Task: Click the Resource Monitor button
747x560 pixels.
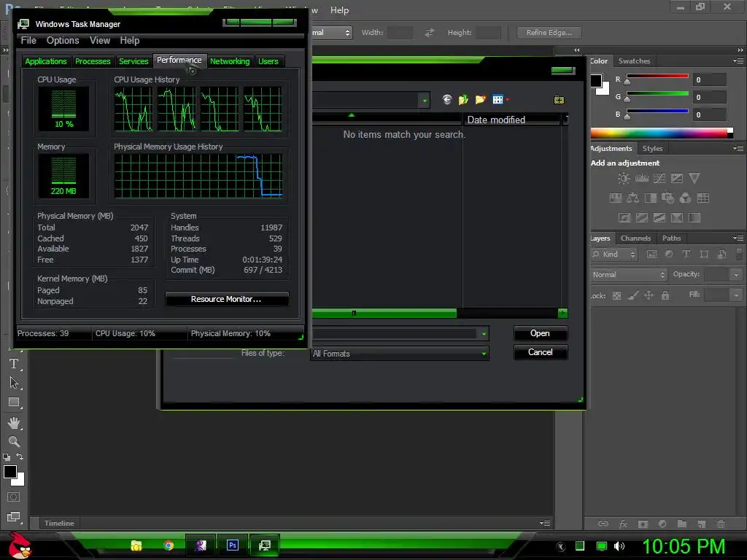Action: [x=227, y=299]
